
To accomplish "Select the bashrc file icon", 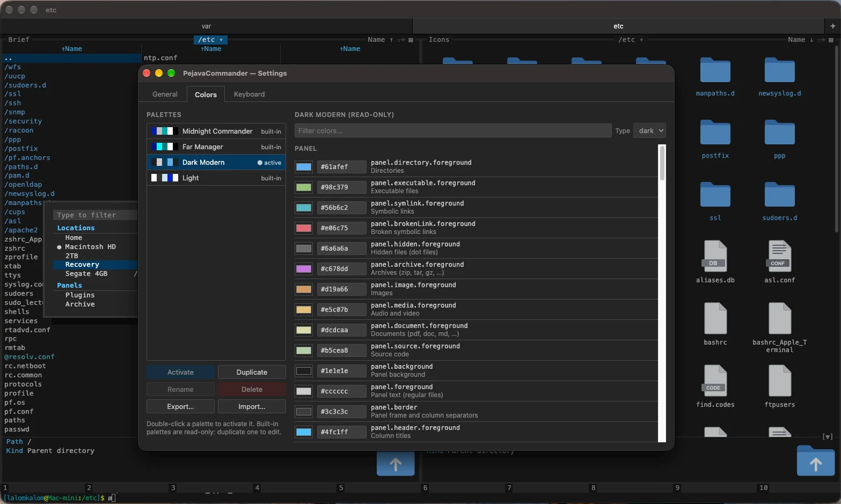I will point(715,318).
